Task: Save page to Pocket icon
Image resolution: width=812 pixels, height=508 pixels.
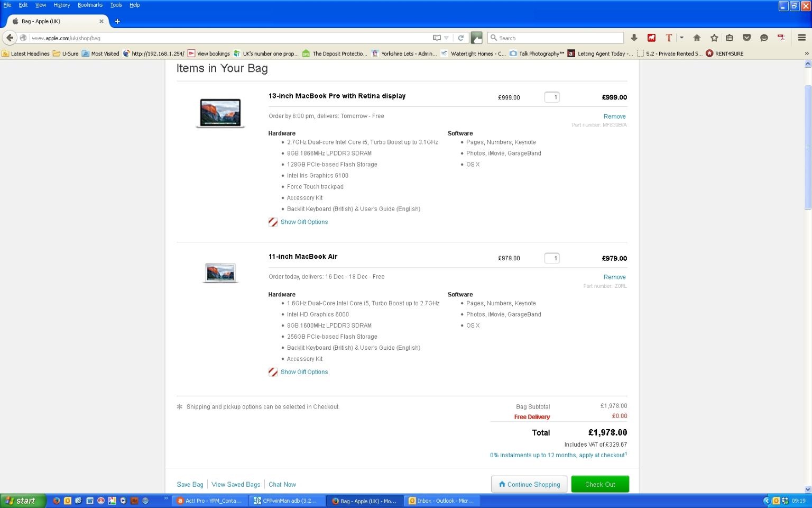Action: pyautogui.click(x=746, y=38)
